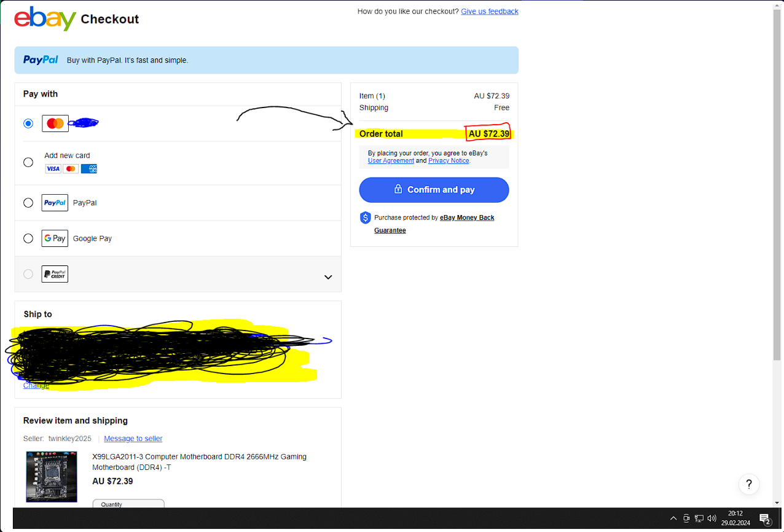
Task: Select the saved Mastercard radio button
Action: 28,123
